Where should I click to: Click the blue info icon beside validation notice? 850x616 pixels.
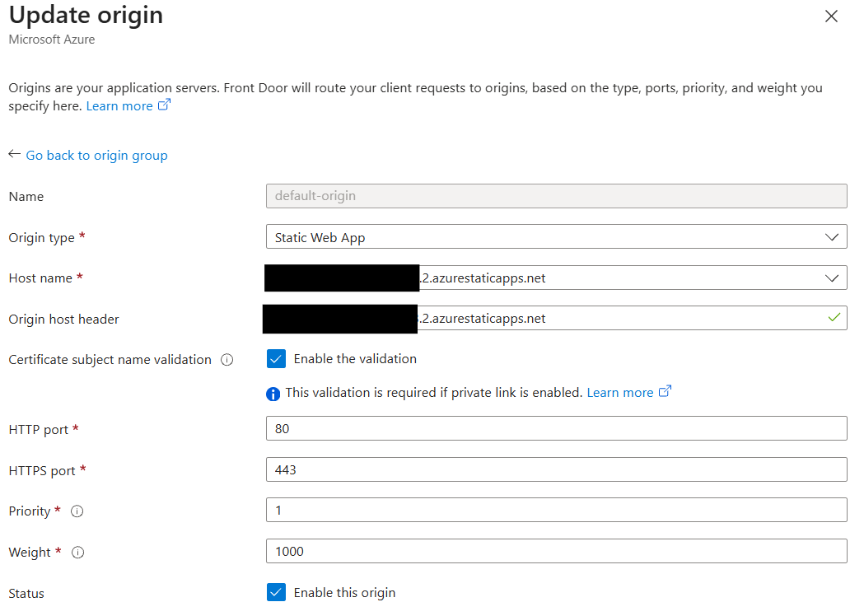273,394
